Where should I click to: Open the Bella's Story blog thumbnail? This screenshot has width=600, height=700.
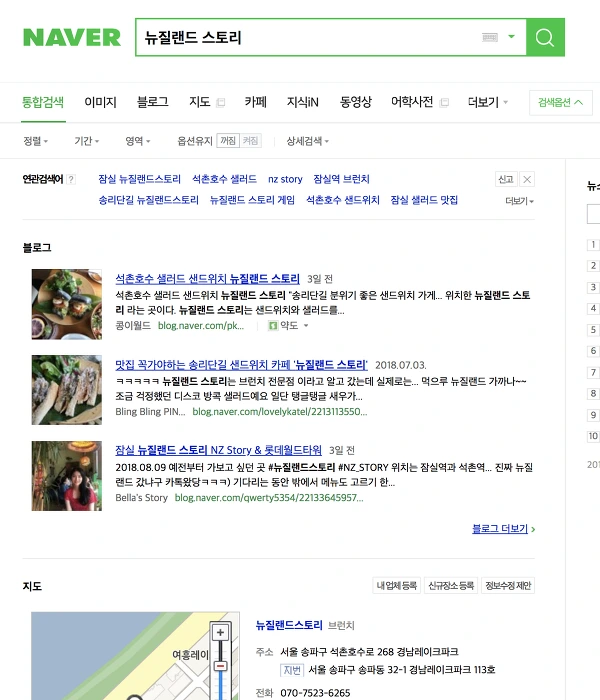coord(67,476)
